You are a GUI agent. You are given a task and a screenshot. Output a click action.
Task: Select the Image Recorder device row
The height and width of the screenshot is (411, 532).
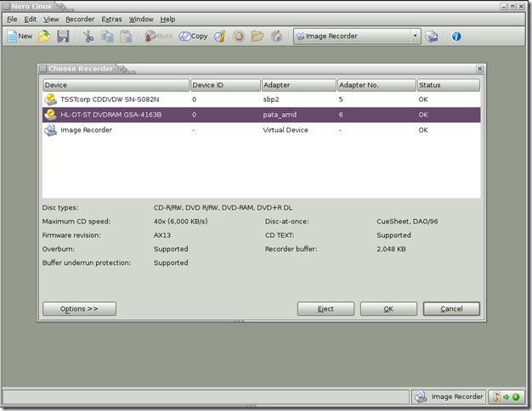pos(261,130)
